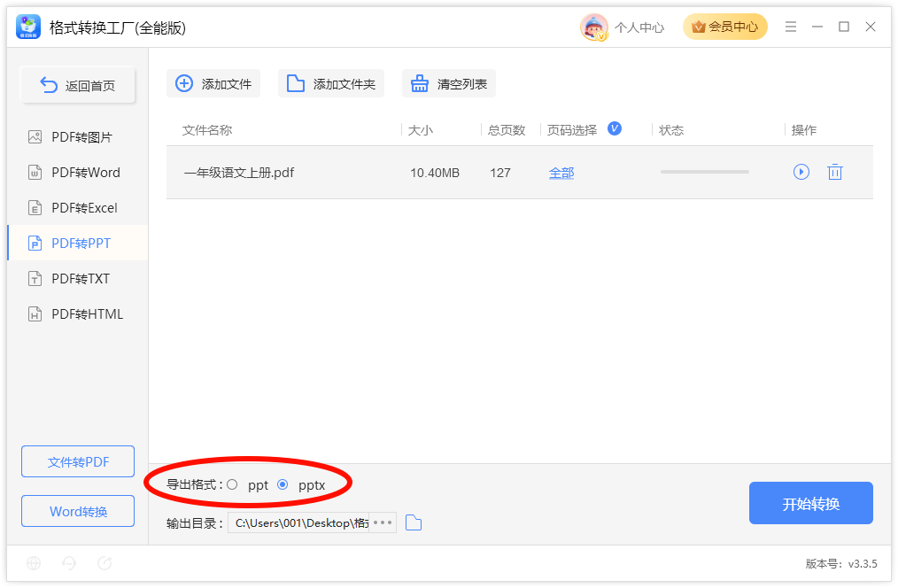Screen dimensions: 898x588
Task: Open output folder with folder icon
Action: pyautogui.click(x=413, y=522)
